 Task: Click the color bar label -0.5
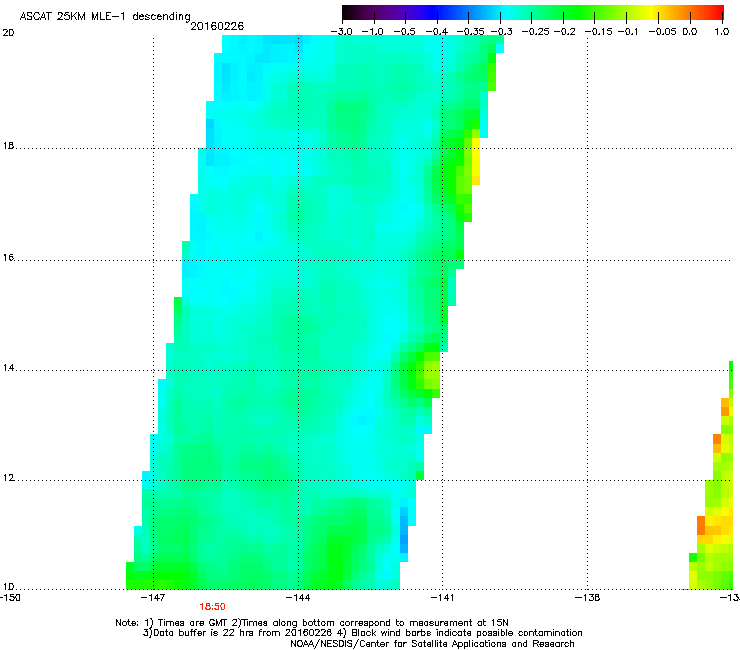(404, 32)
